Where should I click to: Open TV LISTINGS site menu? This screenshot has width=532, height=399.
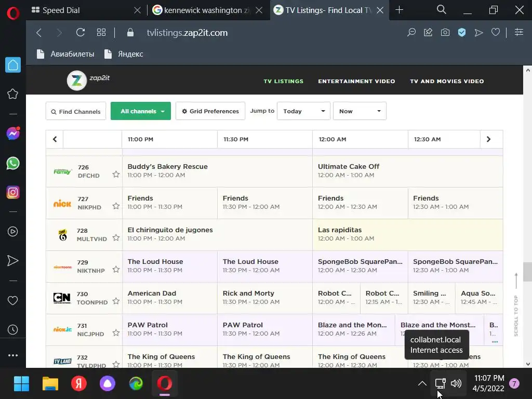pyautogui.click(x=283, y=82)
